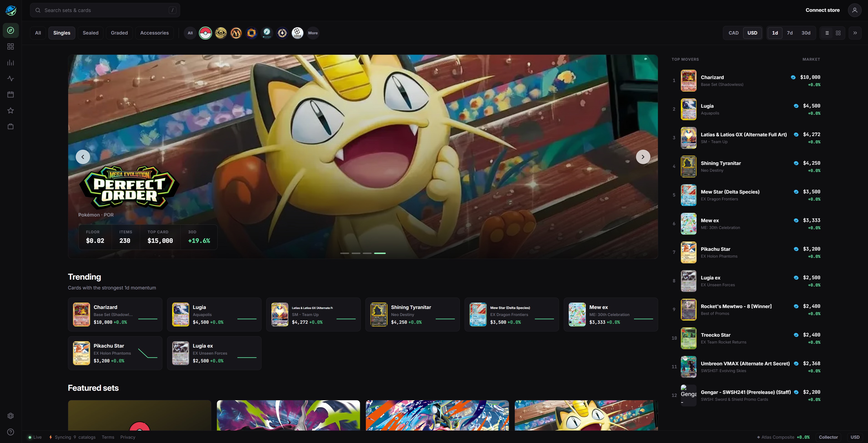Open 'Umbreon VMAX (Alternate Art Secret)' in Top Movers

coord(746,367)
